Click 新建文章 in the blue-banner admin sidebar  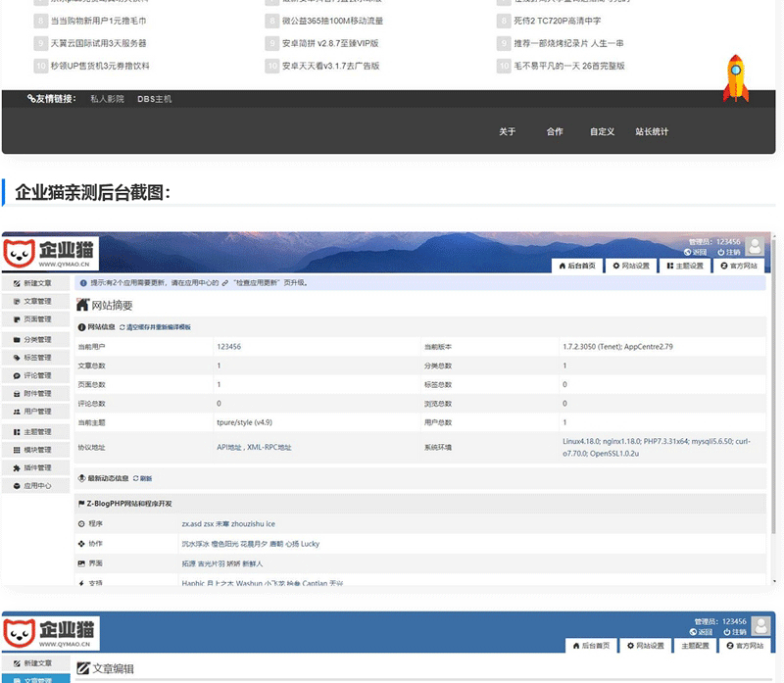click(x=35, y=663)
